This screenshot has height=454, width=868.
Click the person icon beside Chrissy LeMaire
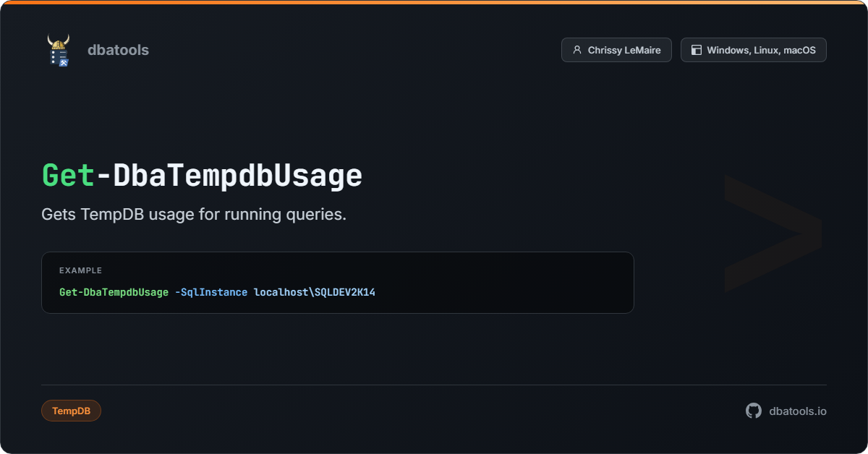576,50
